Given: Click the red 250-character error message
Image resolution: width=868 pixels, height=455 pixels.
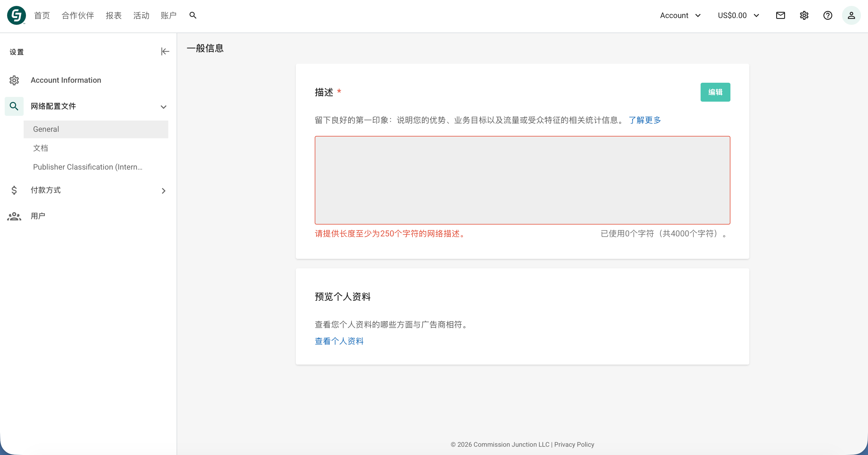Looking at the screenshot, I should pyautogui.click(x=390, y=234).
